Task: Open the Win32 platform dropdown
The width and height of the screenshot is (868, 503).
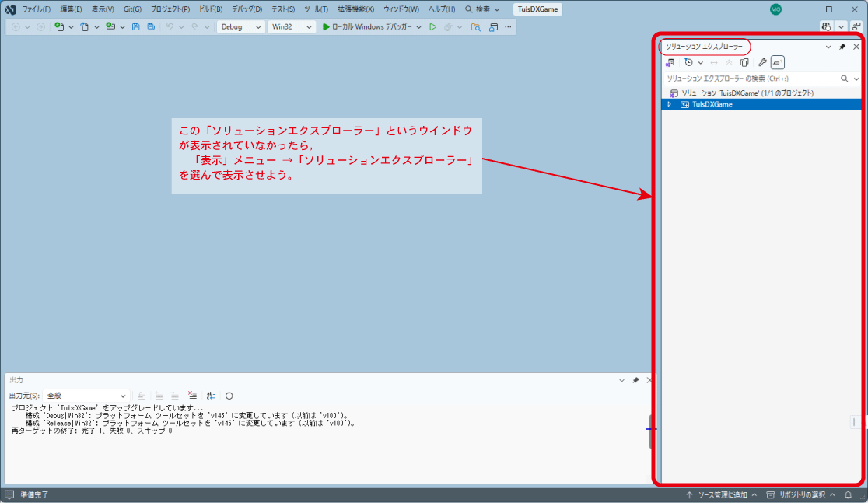Action: [292, 26]
